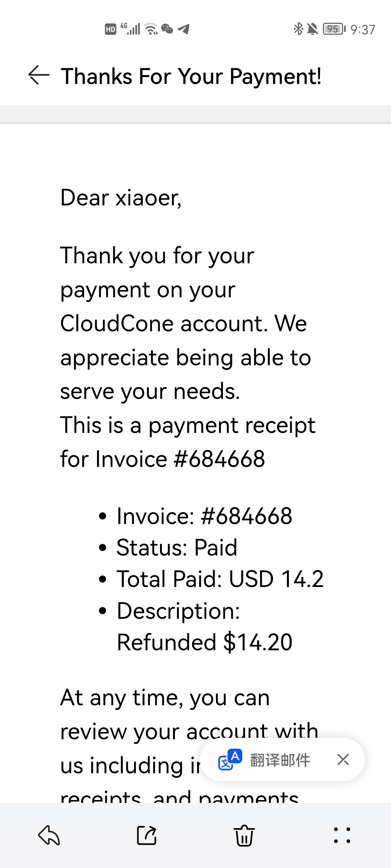This screenshot has height=868, width=391.
Task: Tap the 'Invoice: #684668' list item
Action: (x=204, y=516)
